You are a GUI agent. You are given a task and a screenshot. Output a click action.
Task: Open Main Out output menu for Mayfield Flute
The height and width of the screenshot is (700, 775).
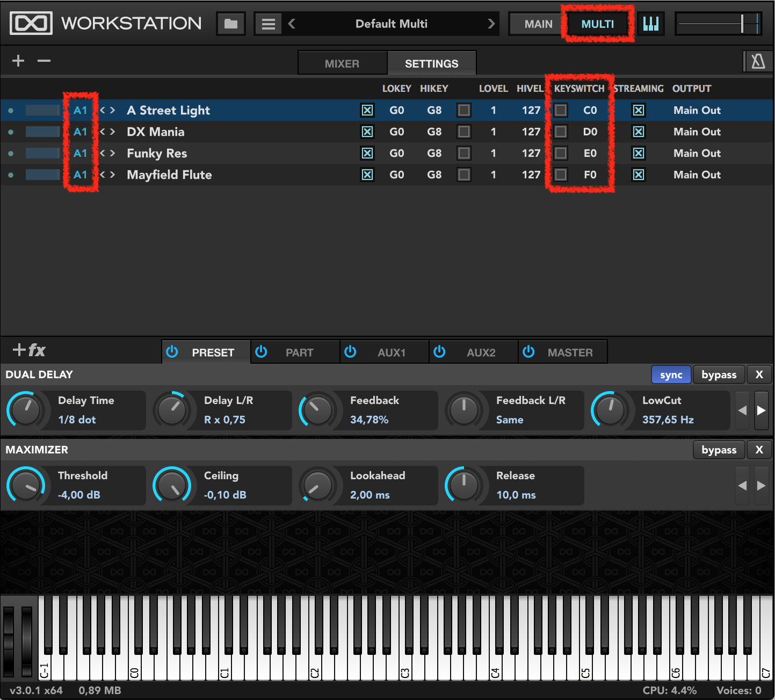click(697, 175)
